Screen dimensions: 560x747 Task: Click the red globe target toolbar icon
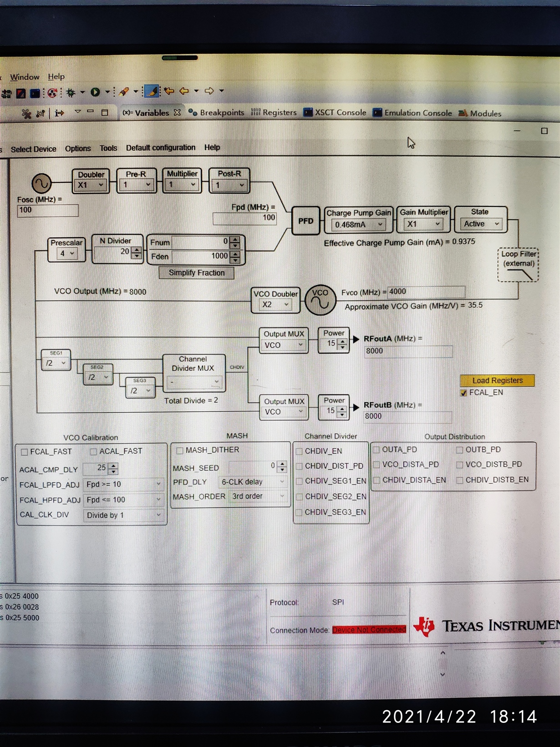(52, 93)
